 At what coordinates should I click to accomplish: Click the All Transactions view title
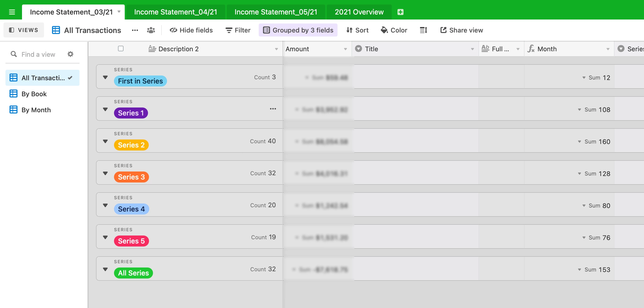[92, 30]
